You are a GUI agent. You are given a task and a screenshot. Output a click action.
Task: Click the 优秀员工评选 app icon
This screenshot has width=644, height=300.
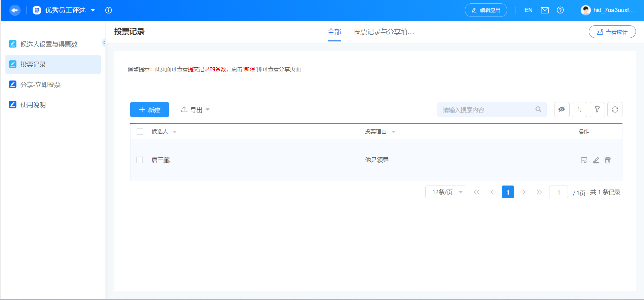pyautogui.click(x=37, y=10)
